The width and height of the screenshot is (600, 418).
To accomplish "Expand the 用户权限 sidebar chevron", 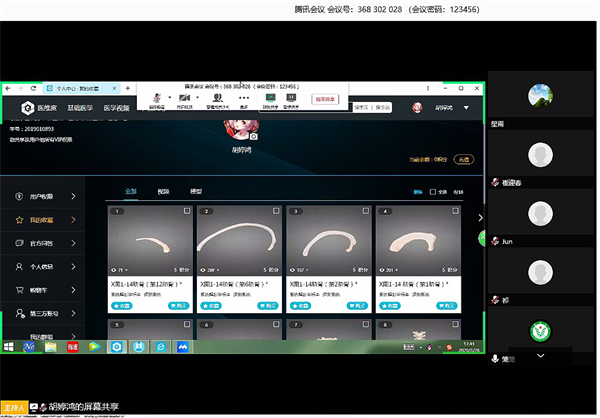I will [73, 196].
